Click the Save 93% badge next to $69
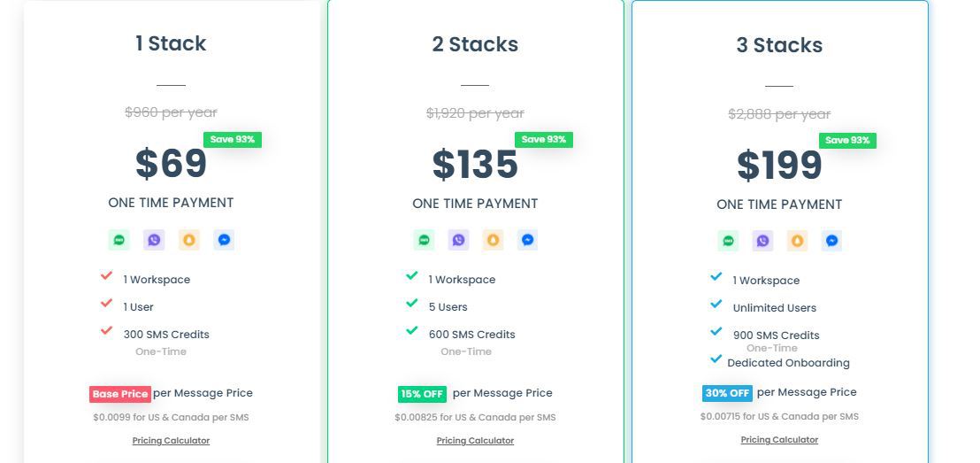This screenshot has width=980, height=463. tap(233, 139)
